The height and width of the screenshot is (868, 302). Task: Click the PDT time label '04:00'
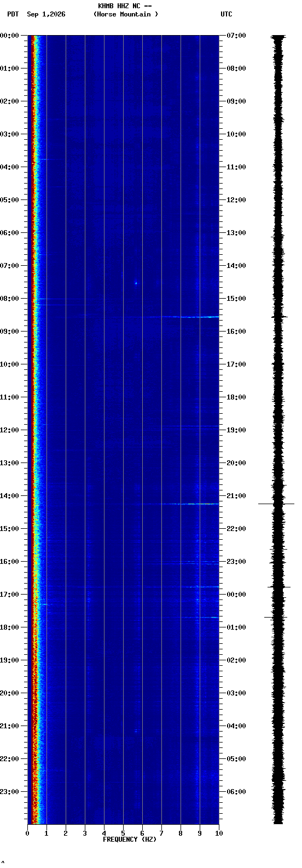pyautogui.click(x=9, y=167)
